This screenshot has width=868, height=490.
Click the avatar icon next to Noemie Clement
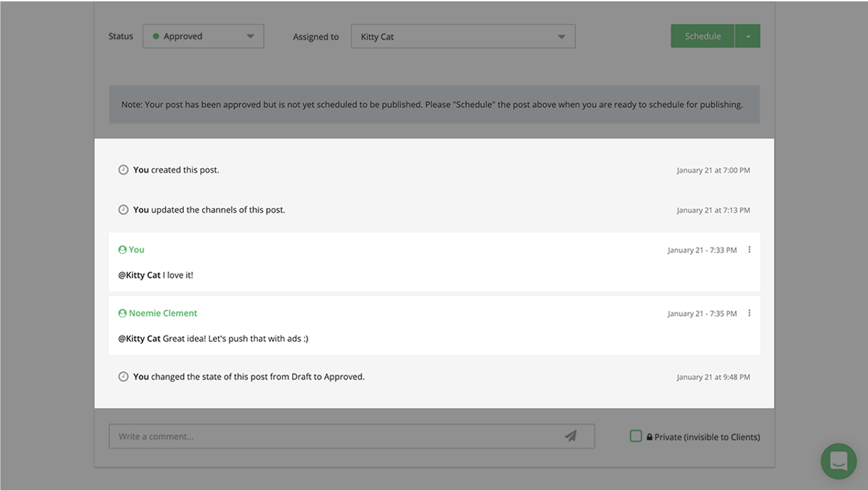(x=123, y=313)
